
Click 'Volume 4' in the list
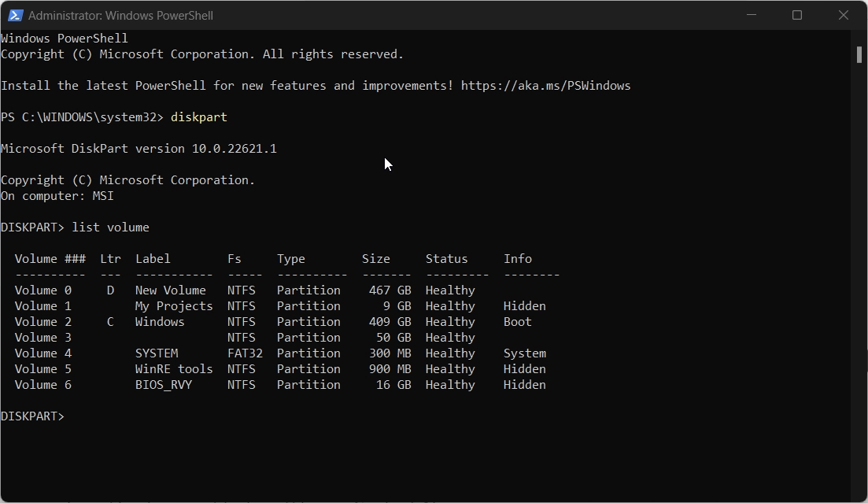click(x=42, y=353)
